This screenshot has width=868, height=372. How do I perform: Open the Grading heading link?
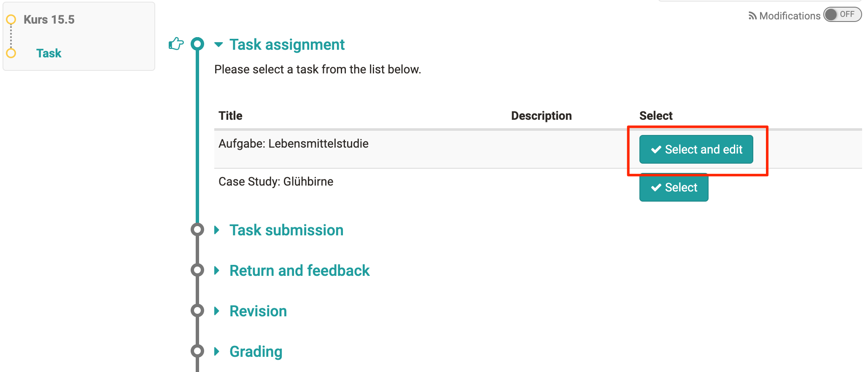[x=256, y=351]
